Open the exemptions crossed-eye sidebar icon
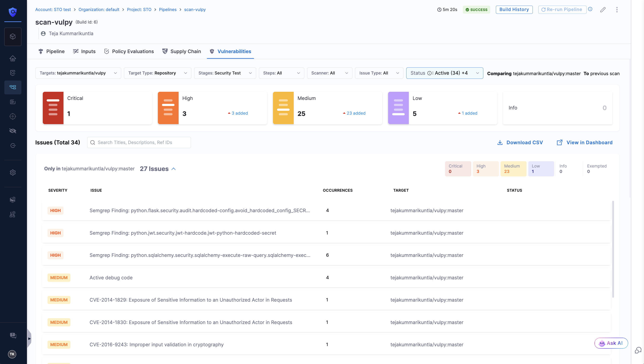644x364 pixels. 13,131
